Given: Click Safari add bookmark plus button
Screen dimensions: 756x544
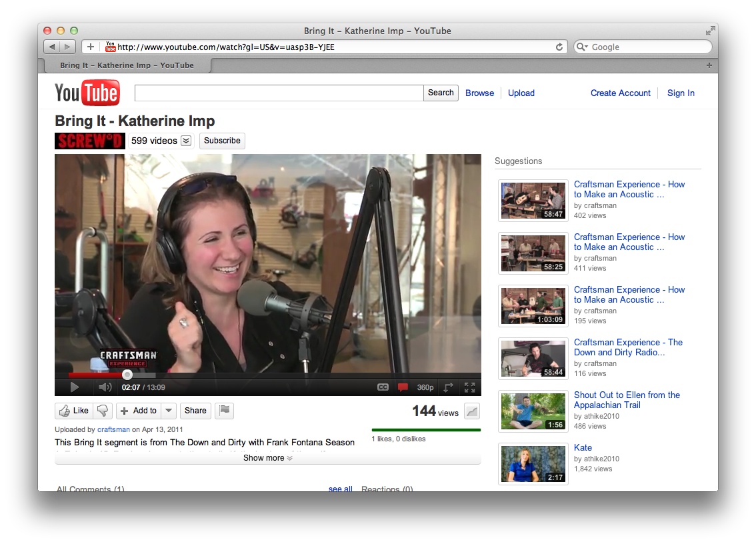Looking at the screenshot, I should (90, 47).
